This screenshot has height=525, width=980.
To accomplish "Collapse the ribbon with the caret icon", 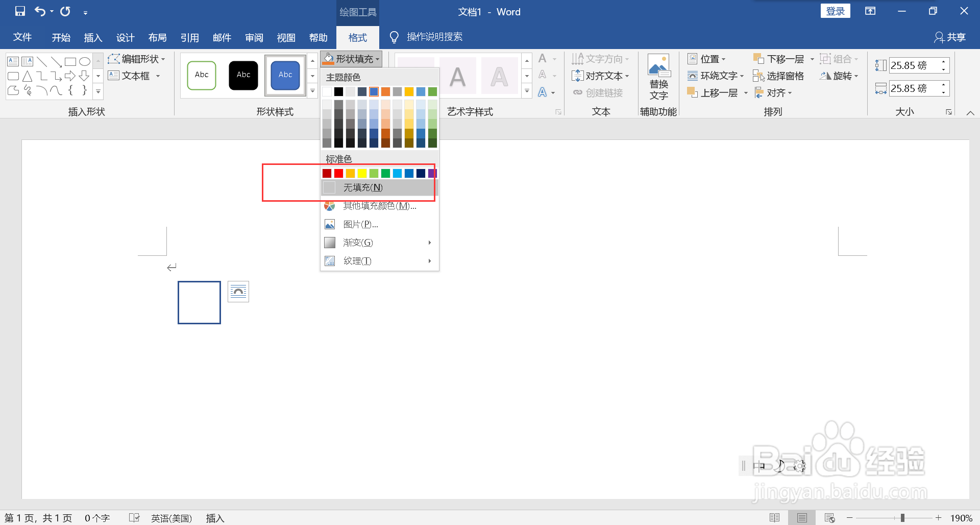I will tap(970, 113).
